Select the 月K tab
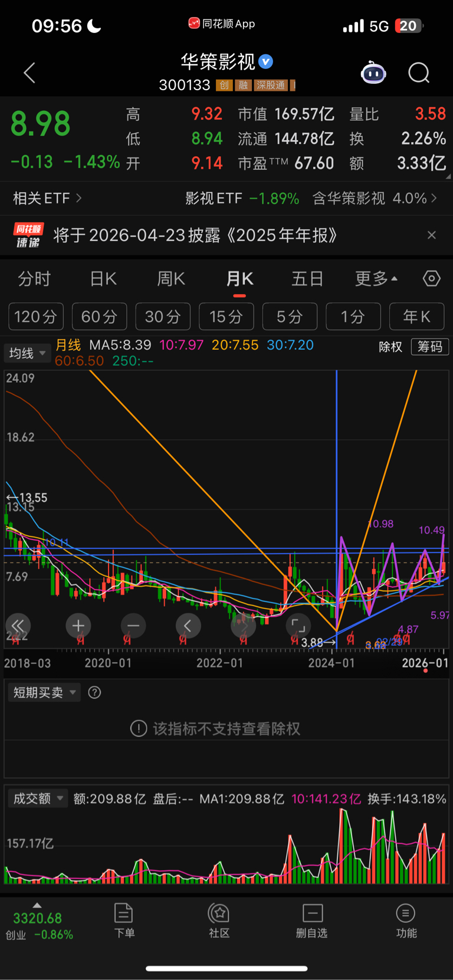Viewport: 453px width, 980px height. pos(239,279)
